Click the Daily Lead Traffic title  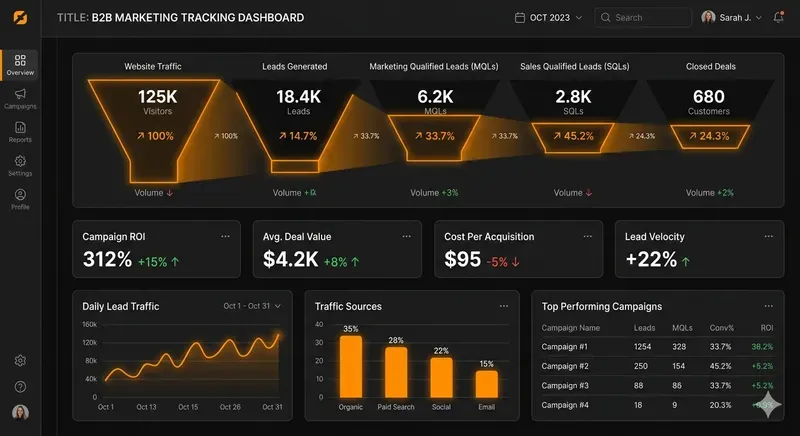120,306
